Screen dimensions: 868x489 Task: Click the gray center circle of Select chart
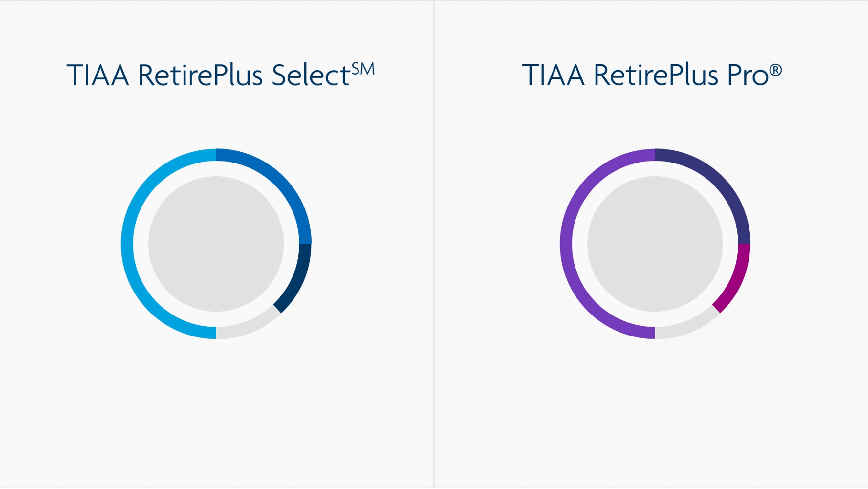point(216,244)
